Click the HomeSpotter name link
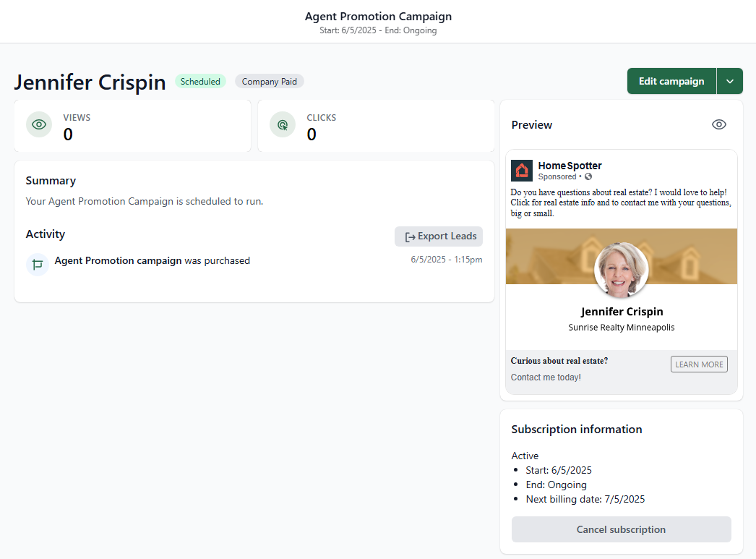This screenshot has width=756, height=559. [570, 166]
